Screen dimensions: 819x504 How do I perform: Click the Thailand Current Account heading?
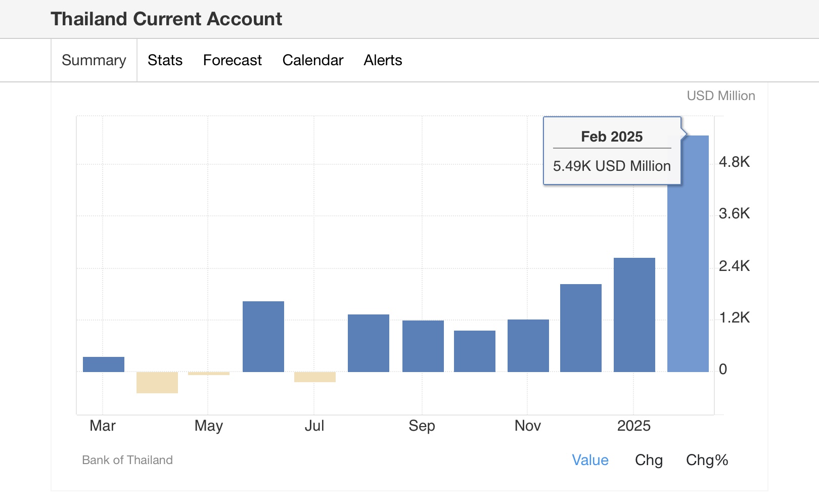(166, 19)
